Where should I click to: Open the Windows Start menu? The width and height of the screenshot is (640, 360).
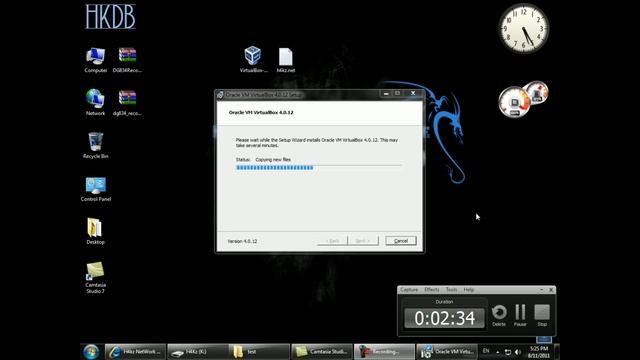(91, 352)
